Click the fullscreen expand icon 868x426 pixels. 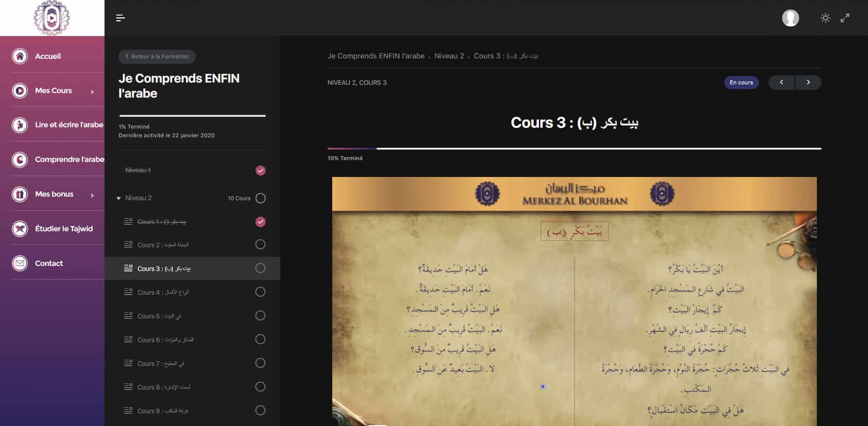[x=845, y=18]
